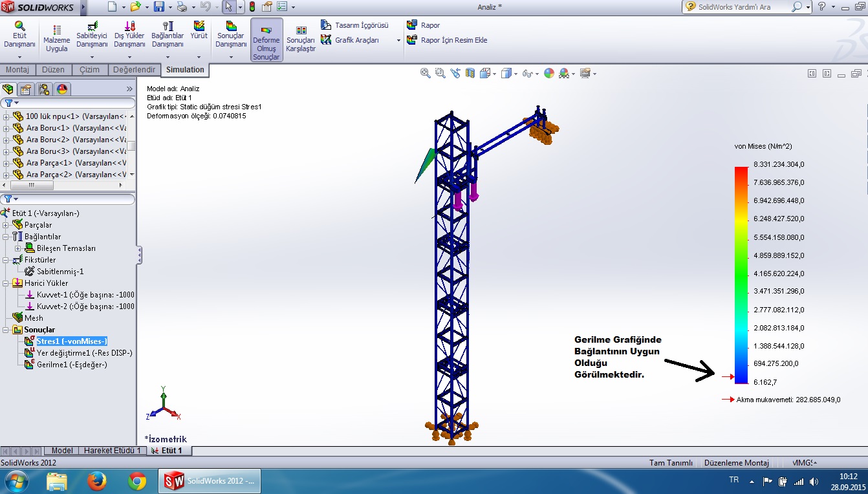Open Sonuçlar Danışmanı dropdown arrow
This screenshot has width=868, height=494.
click(x=231, y=57)
